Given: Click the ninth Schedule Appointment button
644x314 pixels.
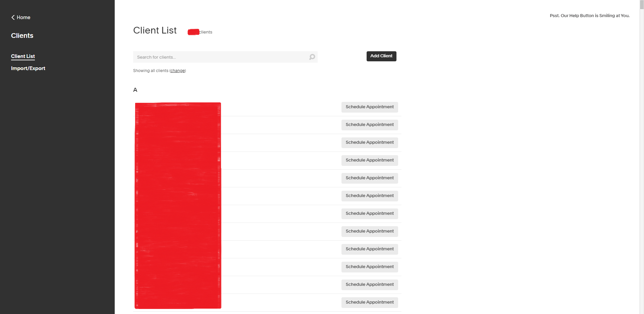Looking at the screenshot, I should coord(370,249).
